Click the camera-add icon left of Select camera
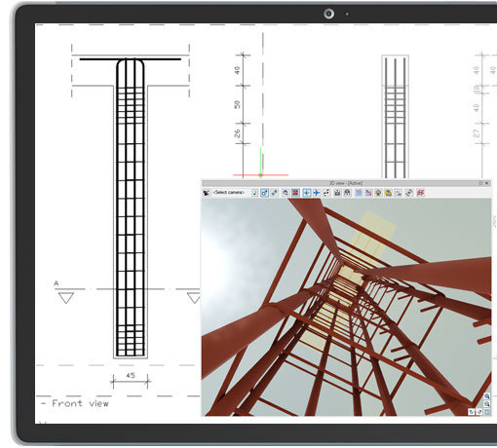 (207, 193)
